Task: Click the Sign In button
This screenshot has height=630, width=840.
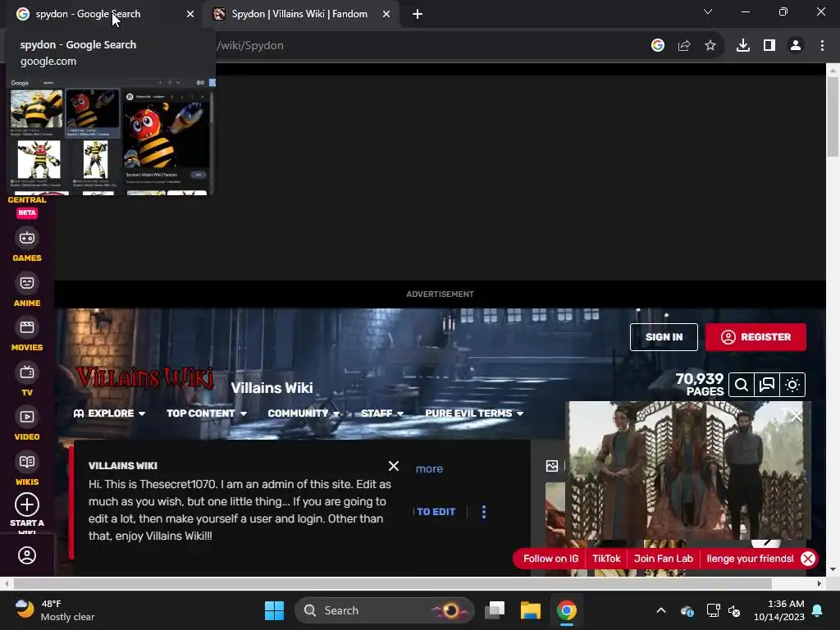Action: [664, 337]
